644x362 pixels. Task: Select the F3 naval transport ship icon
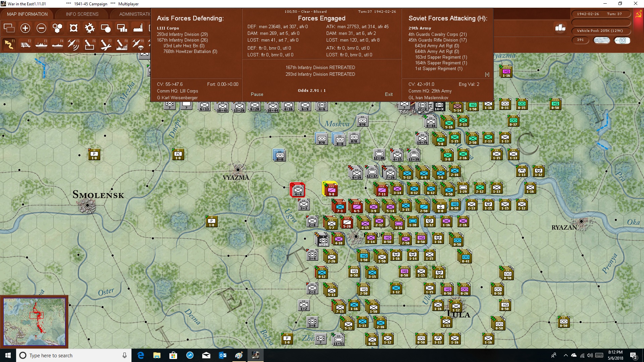[x=41, y=44]
